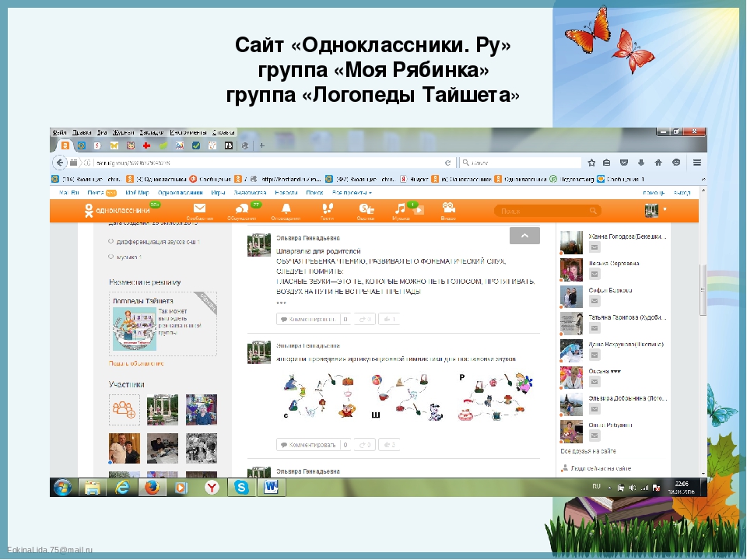This screenshot has width=747, height=560.
Task: Open the Файл menu
Action: [x=60, y=132]
